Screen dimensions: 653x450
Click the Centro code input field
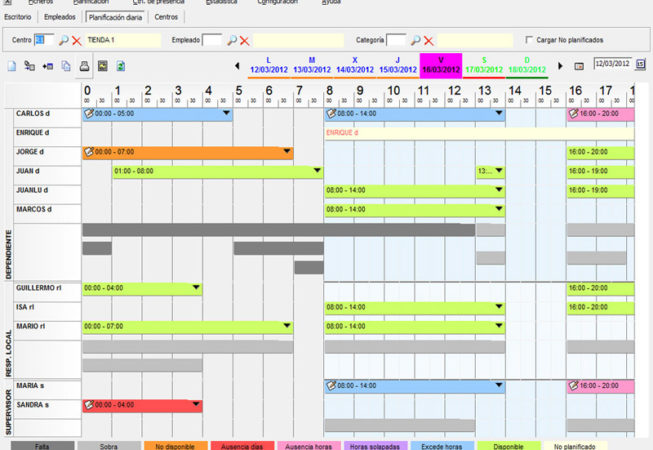pos(44,40)
